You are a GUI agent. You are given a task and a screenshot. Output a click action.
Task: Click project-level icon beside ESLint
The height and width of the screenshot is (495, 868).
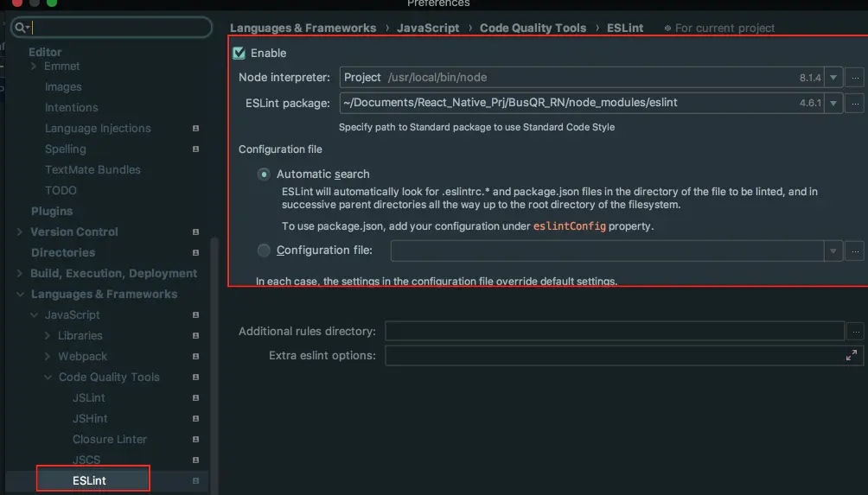pyautogui.click(x=195, y=481)
